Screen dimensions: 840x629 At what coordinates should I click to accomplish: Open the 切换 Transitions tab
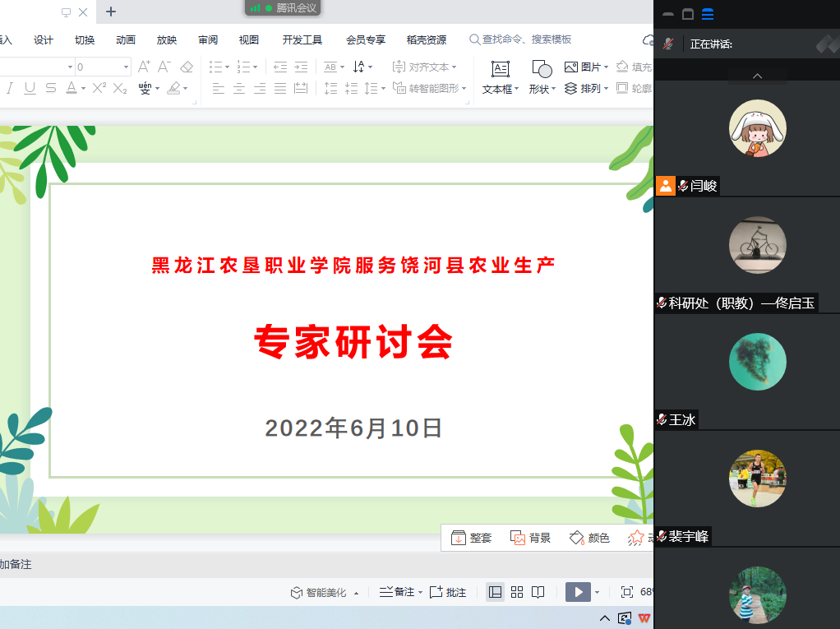tap(85, 39)
